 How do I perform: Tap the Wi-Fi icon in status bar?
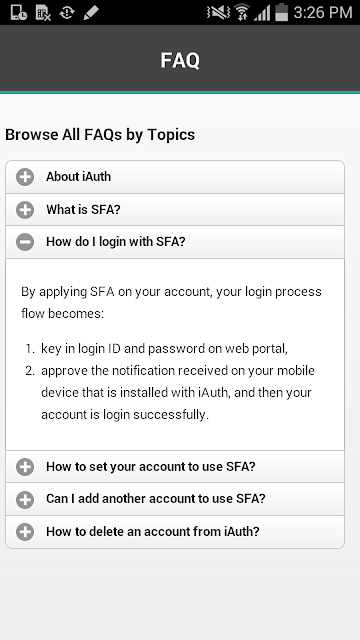[x=242, y=12]
